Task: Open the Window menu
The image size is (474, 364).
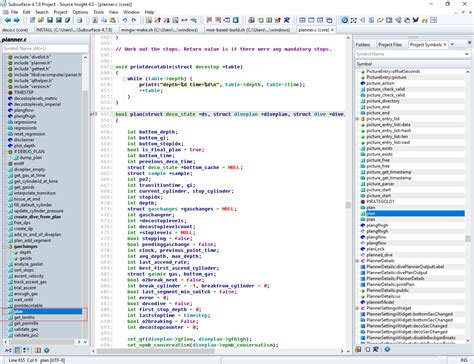Action: click(131, 12)
